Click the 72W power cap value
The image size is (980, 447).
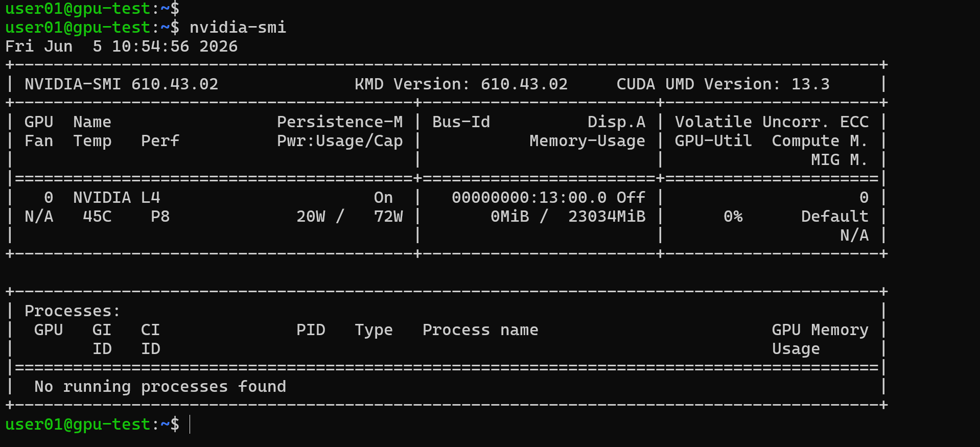click(388, 217)
